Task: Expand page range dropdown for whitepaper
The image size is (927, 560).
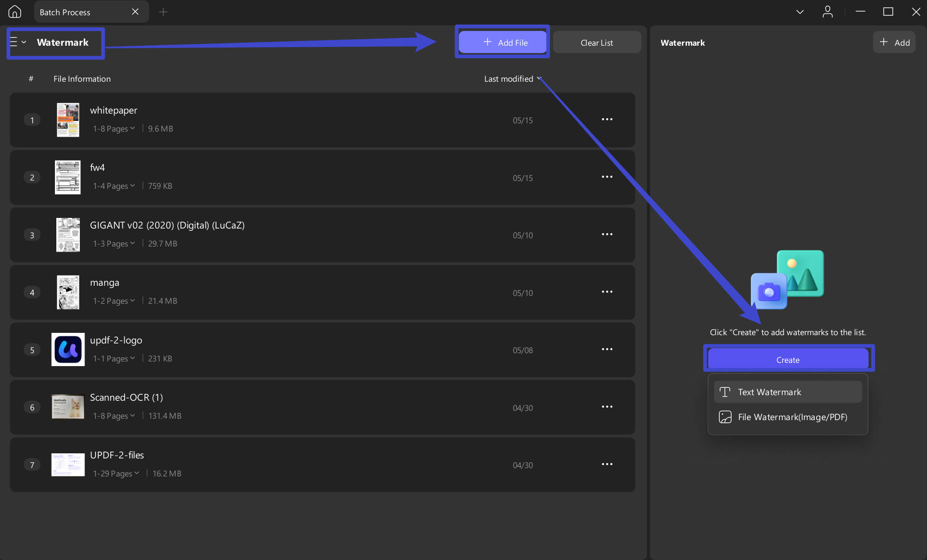Action: (114, 129)
